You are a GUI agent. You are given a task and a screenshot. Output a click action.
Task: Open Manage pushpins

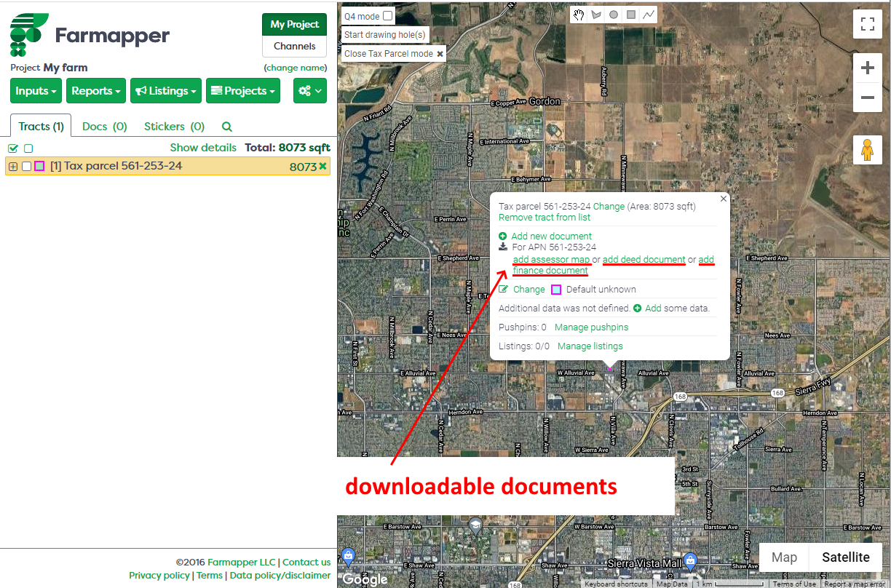pos(591,327)
